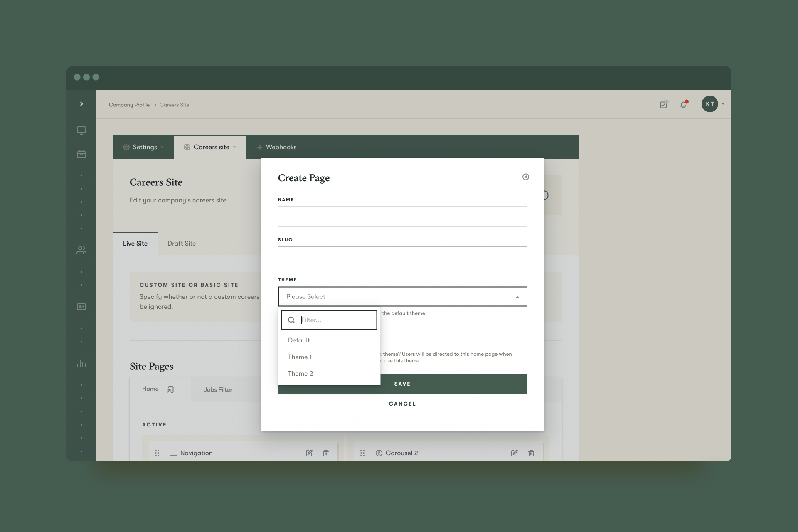
Task: Delete Carousel 2 using the trash icon
Action: pos(531,453)
